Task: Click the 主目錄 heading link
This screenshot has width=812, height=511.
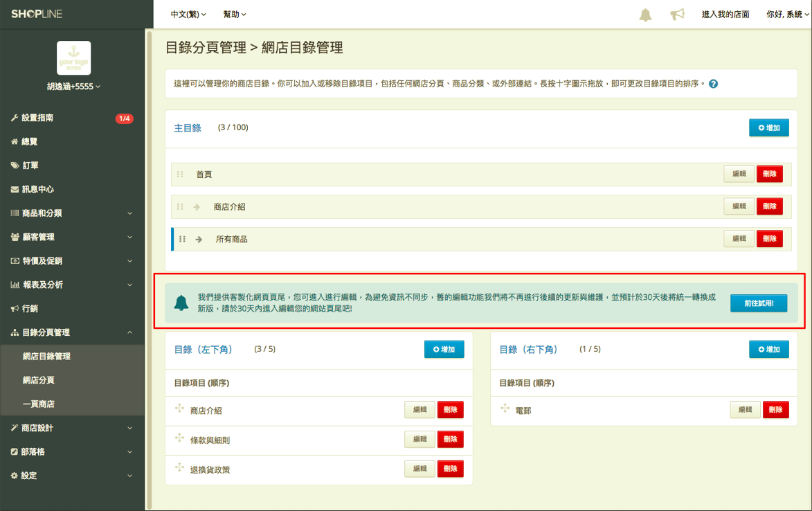Action: pos(188,128)
